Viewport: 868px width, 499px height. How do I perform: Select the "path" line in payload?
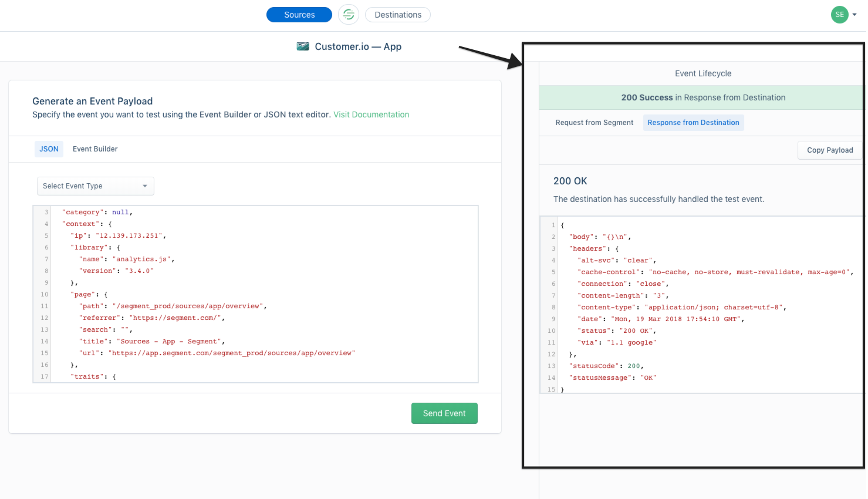pyautogui.click(x=173, y=306)
